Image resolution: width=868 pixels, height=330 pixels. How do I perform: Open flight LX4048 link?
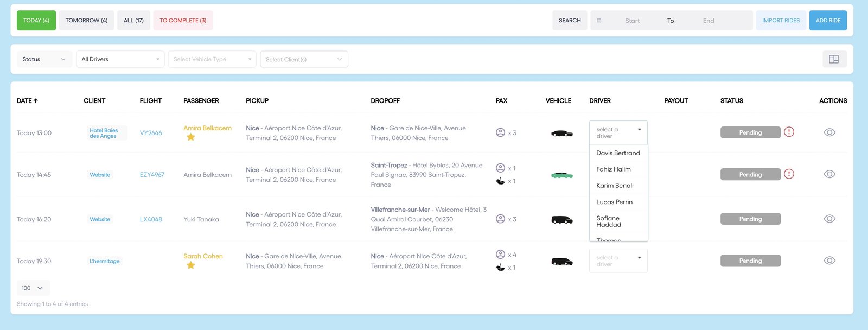tap(151, 219)
